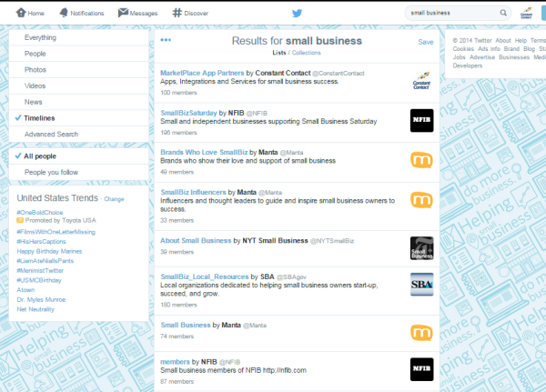Select the checked Timelines filter
This screenshot has height=392, width=546.
pyautogui.click(x=78, y=118)
